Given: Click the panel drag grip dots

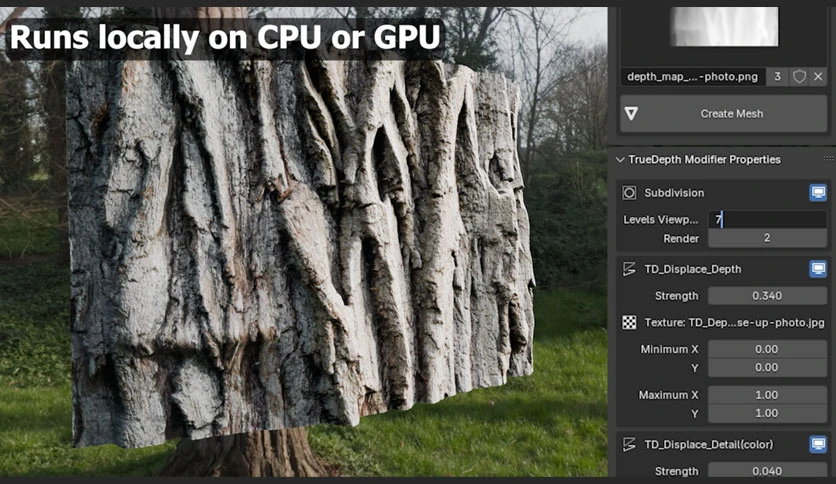Looking at the screenshot, I should (829, 158).
